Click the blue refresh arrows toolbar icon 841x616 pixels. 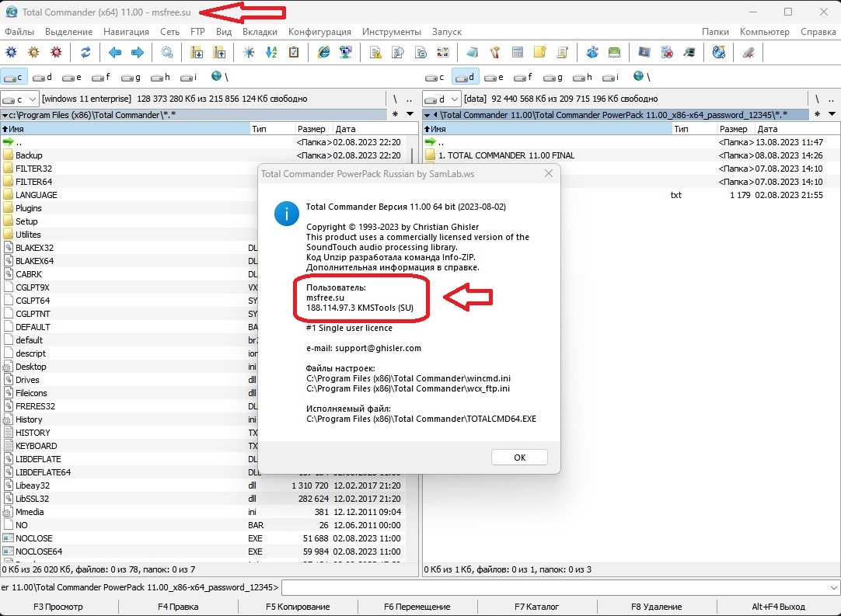pos(85,53)
